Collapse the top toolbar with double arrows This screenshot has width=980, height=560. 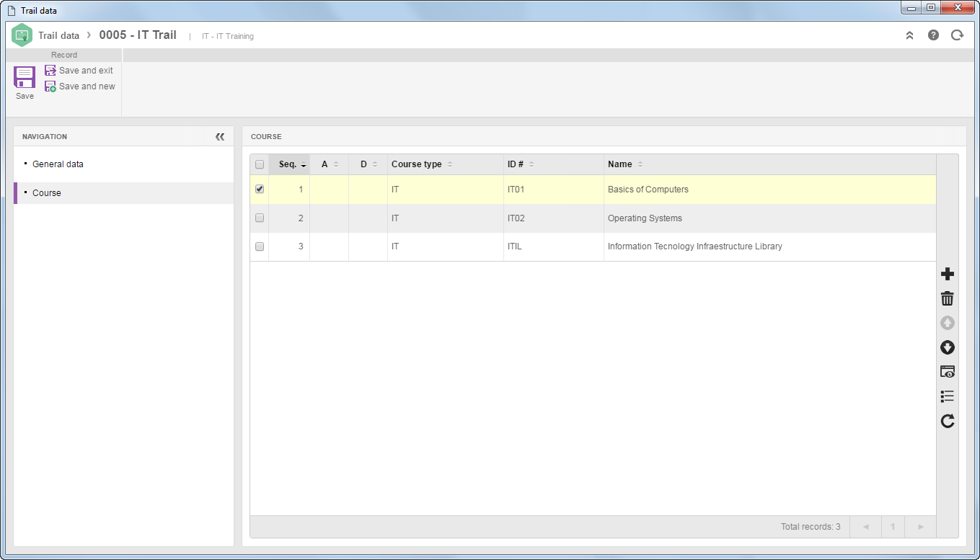tap(909, 35)
